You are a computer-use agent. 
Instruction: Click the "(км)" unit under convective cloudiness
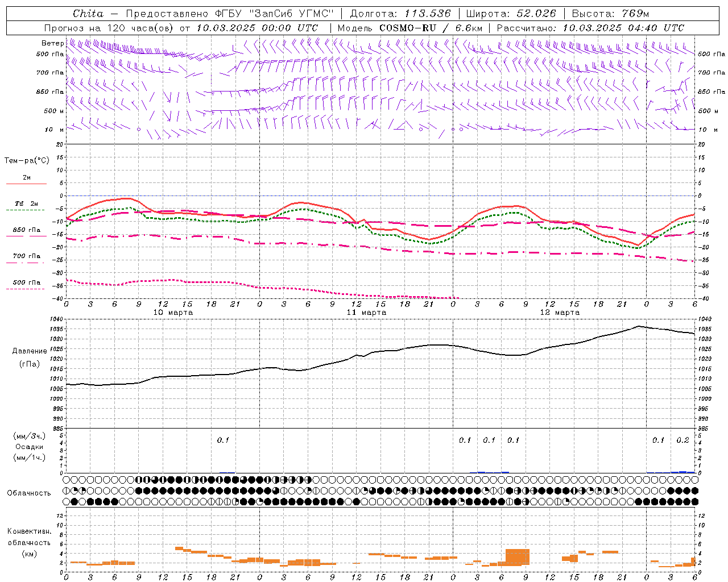(x=29, y=554)
